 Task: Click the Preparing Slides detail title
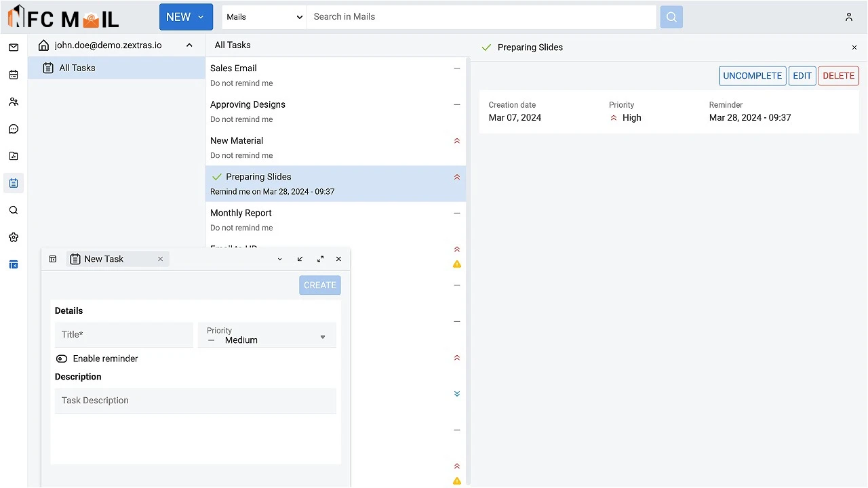530,47
